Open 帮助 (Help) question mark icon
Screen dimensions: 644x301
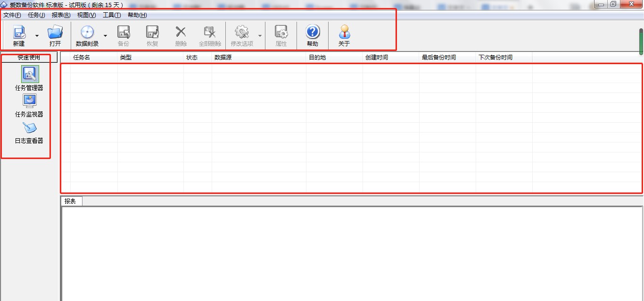click(x=313, y=32)
